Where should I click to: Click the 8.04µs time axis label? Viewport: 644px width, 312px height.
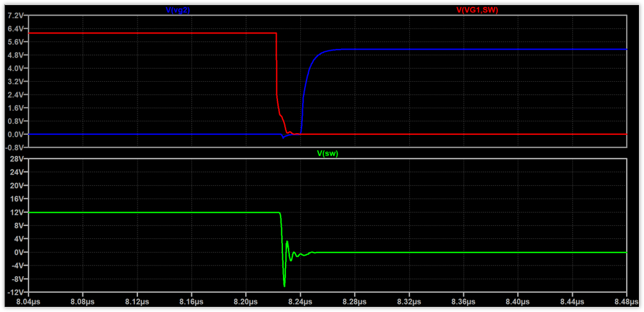(28, 301)
